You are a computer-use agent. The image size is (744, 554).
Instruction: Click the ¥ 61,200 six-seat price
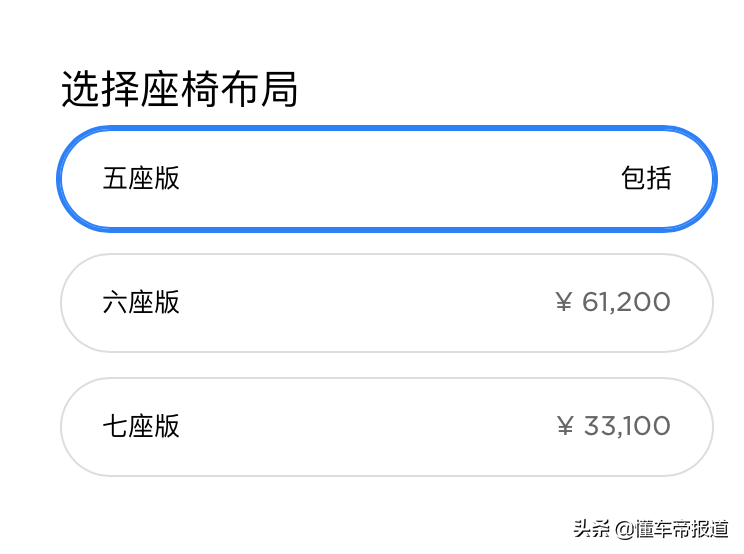point(612,302)
